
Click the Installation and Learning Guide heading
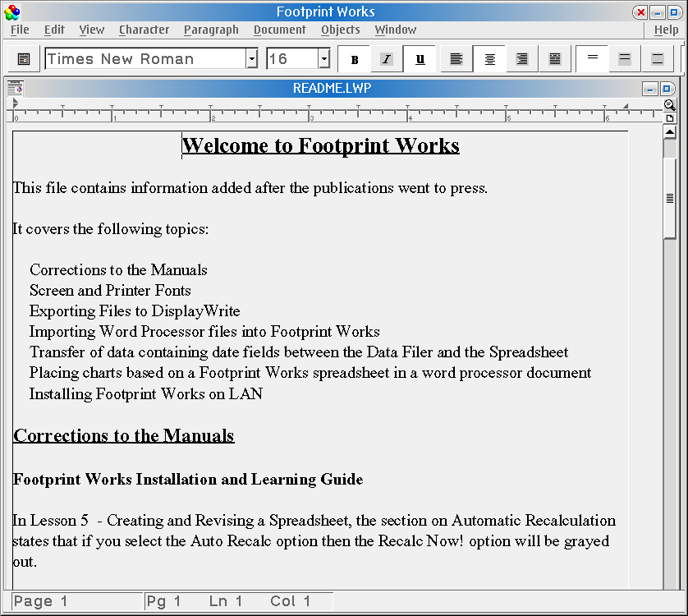pos(188,479)
